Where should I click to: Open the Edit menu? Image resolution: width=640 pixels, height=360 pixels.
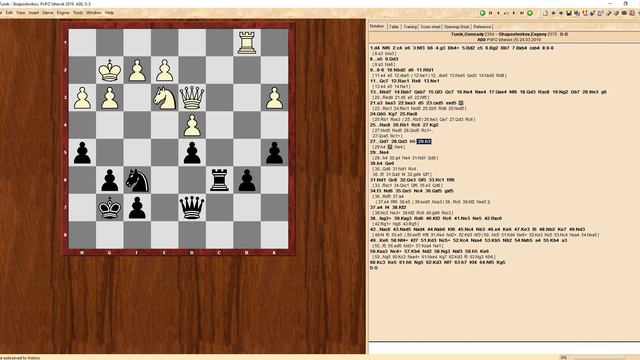tap(9, 13)
